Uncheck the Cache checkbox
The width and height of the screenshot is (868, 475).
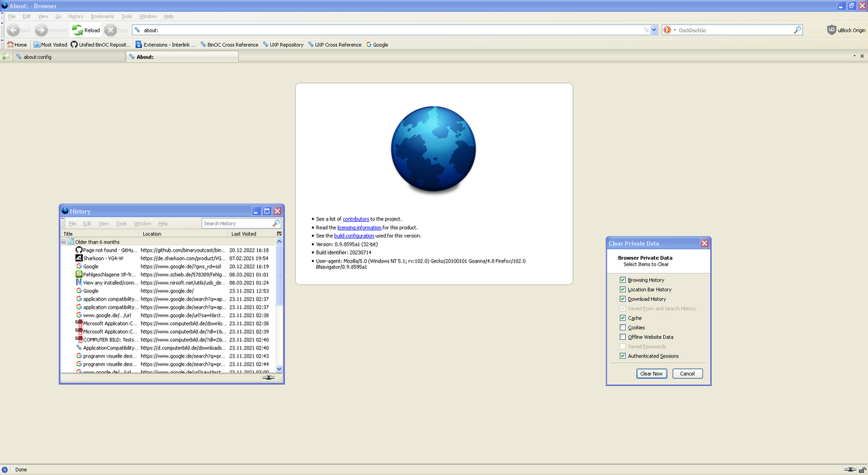(x=623, y=318)
